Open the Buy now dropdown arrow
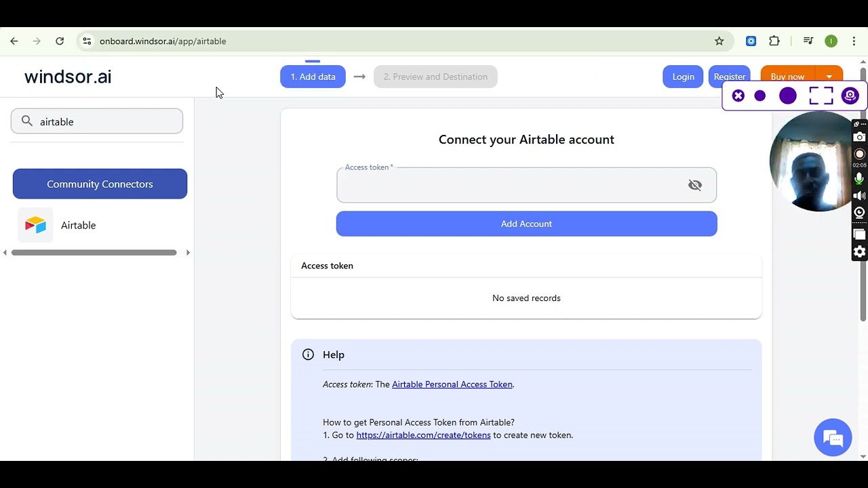 (x=829, y=77)
